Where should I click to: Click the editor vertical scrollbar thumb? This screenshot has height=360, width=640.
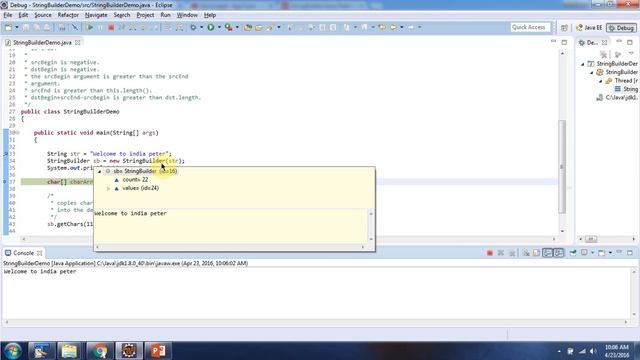pos(562,167)
